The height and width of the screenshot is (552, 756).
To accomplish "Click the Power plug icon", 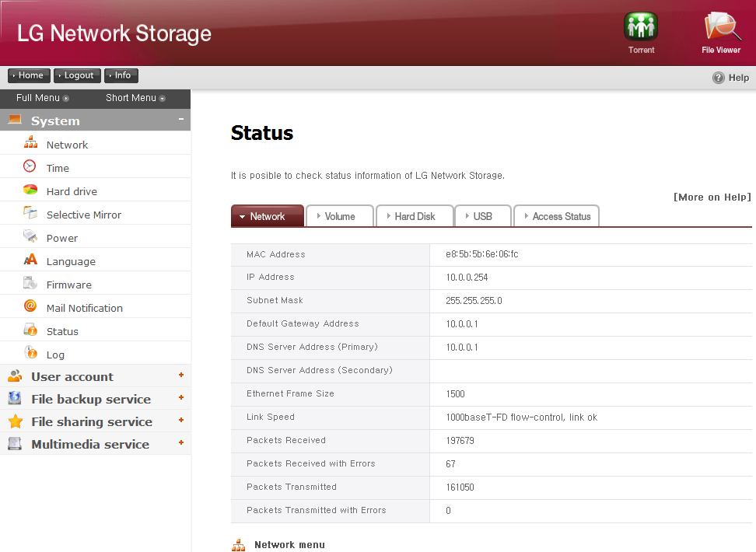I will coord(30,236).
